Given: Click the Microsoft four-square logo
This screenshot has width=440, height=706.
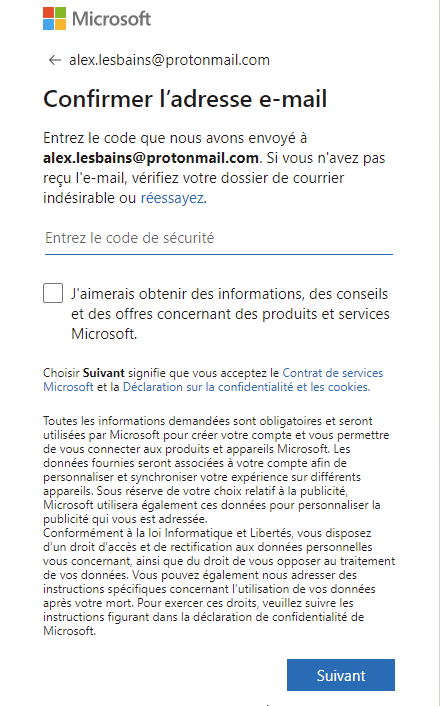Looking at the screenshot, I should (x=54, y=18).
